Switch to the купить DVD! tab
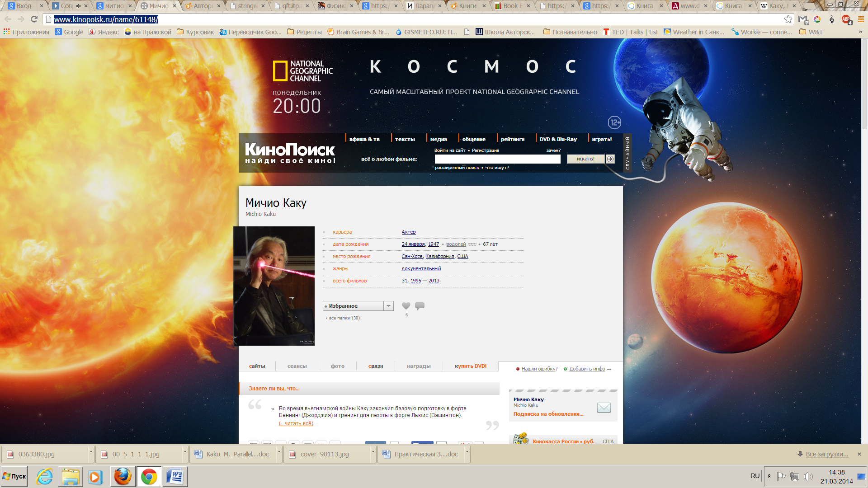Screen dimensions: 868x488 tap(471, 366)
